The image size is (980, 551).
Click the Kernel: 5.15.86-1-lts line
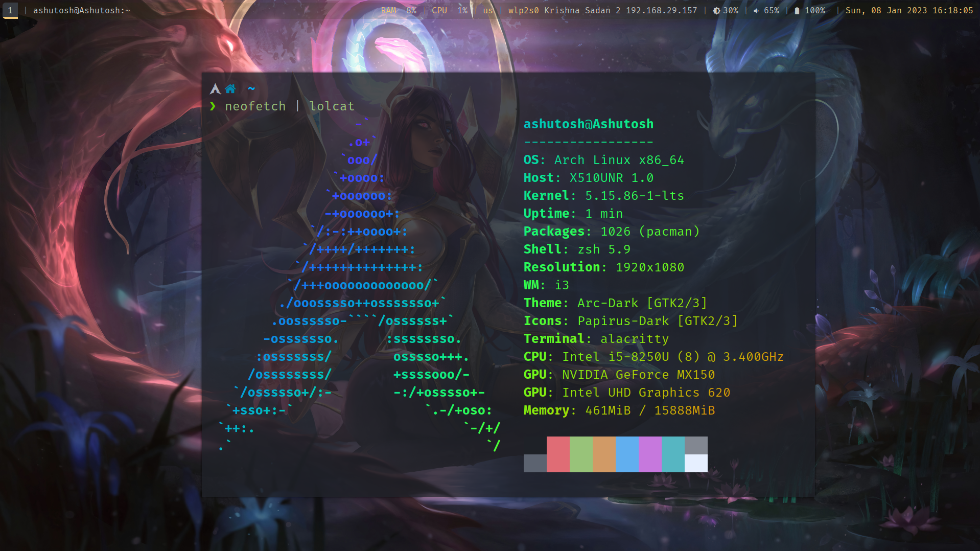pos(603,196)
